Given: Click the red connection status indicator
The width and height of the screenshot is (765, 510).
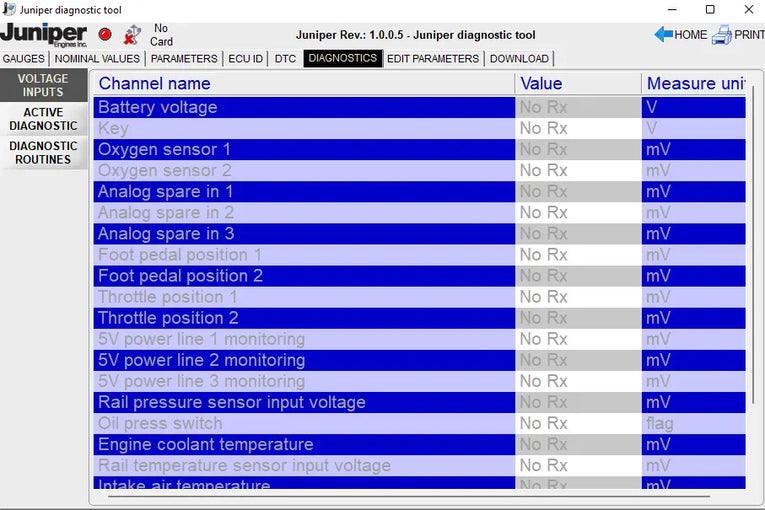Looking at the screenshot, I should pos(105,35).
